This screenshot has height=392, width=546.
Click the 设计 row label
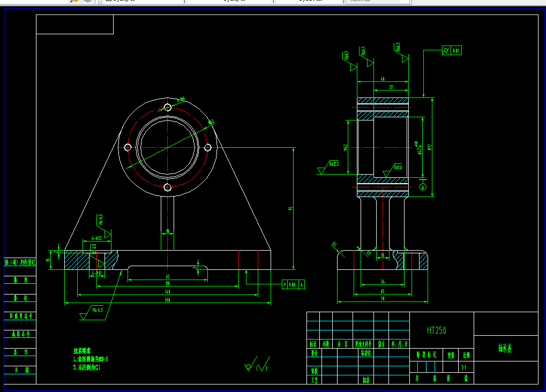pyautogui.click(x=314, y=353)
